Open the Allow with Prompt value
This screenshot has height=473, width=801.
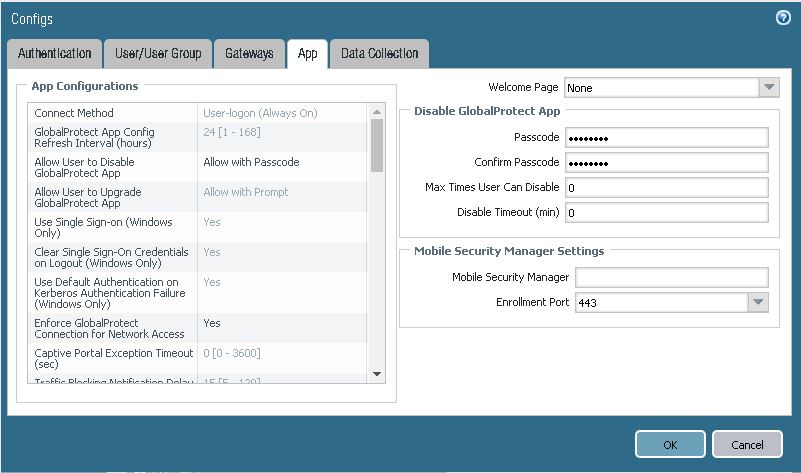[x=246, y=192]
